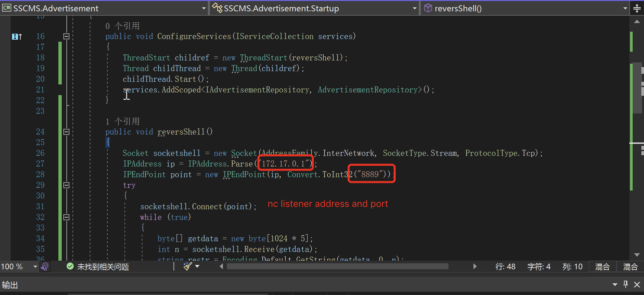
Task: Click the 输出 panel title
Action: click(10, 285)
